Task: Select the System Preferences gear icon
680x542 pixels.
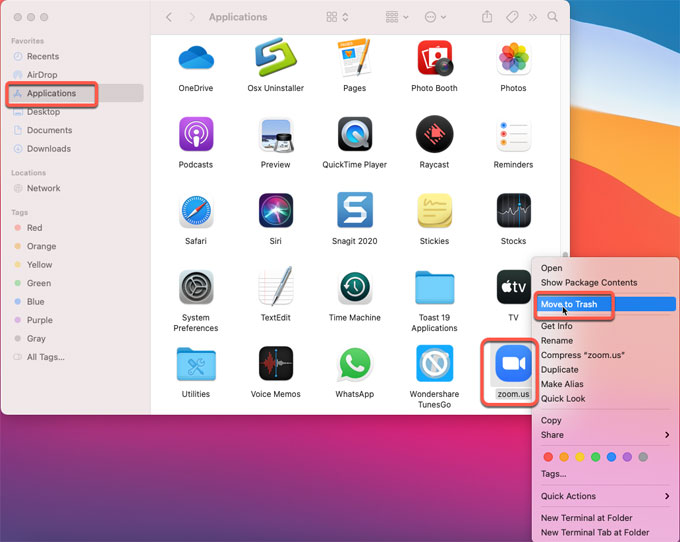Action: [196, 287]
